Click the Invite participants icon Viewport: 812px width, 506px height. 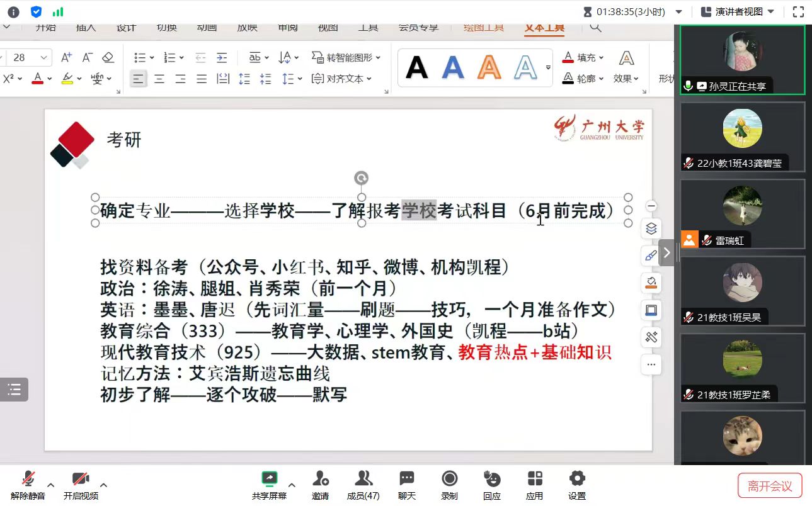tap(320, 485)
